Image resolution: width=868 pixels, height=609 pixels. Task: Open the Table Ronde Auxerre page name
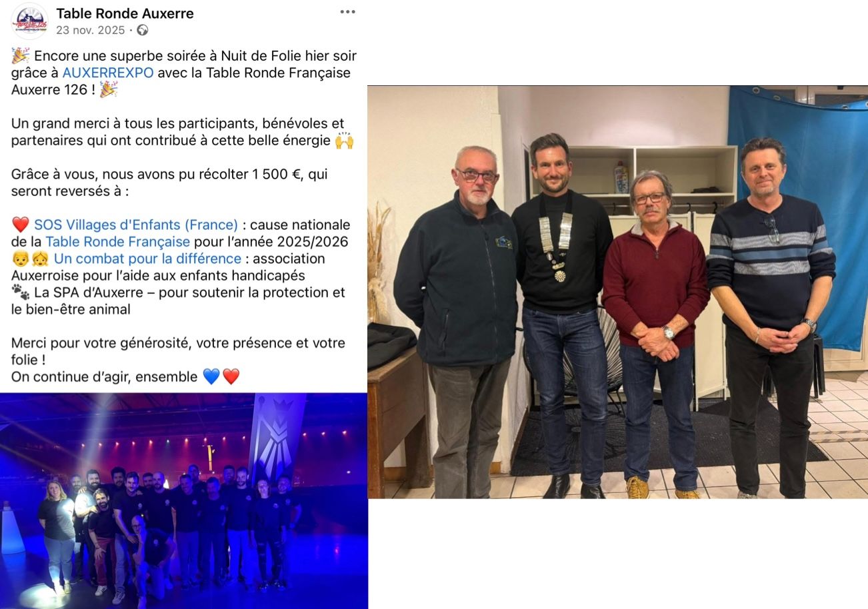125,13
